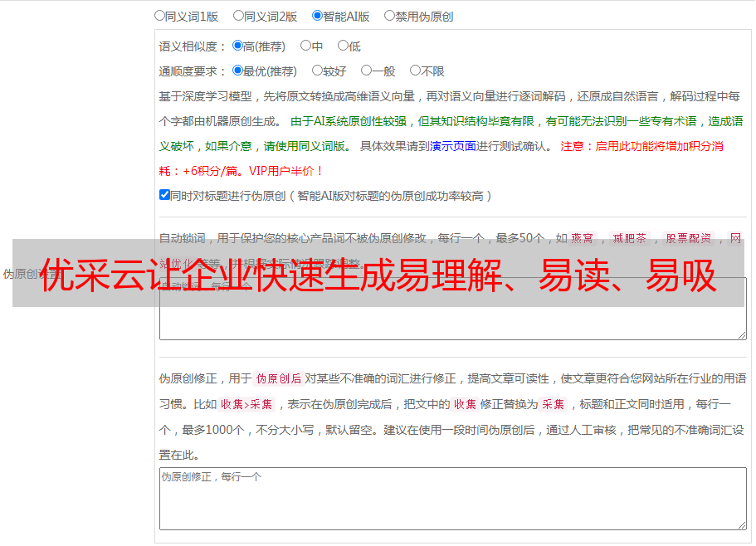
Task: Choose 通顺度要求 较好
Action: [x=317, y=71]
